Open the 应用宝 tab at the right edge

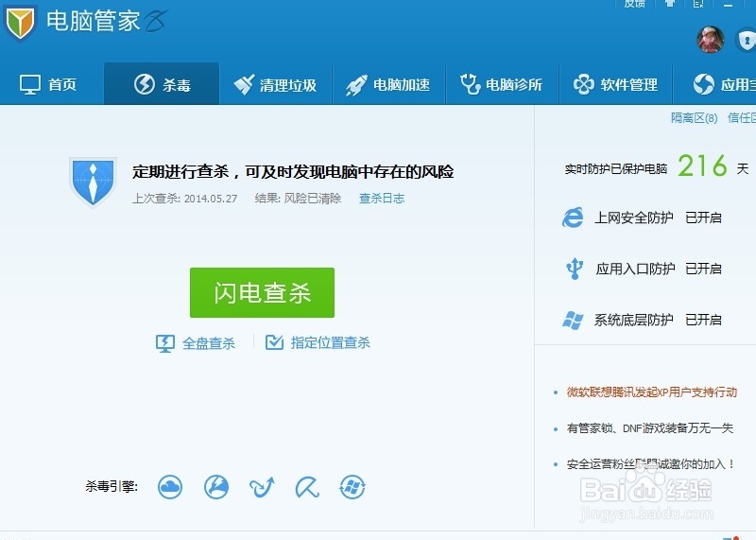coord(724,84)
